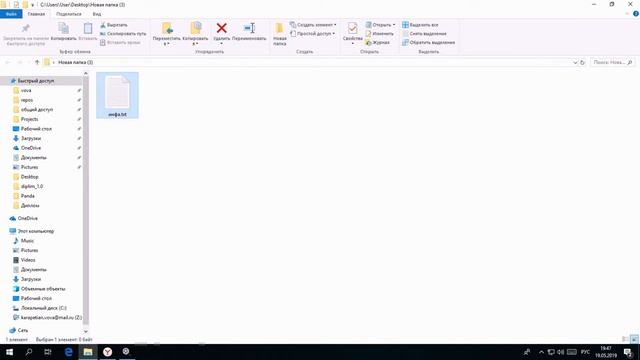Open Panda folder in sidebar
This screenshot has width=640, height=360.
(x=28, y=196)
